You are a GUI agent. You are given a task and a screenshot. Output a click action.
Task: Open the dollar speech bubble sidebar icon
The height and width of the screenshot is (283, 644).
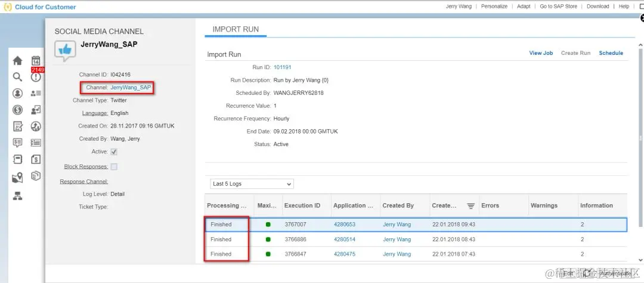pos(17,143)
